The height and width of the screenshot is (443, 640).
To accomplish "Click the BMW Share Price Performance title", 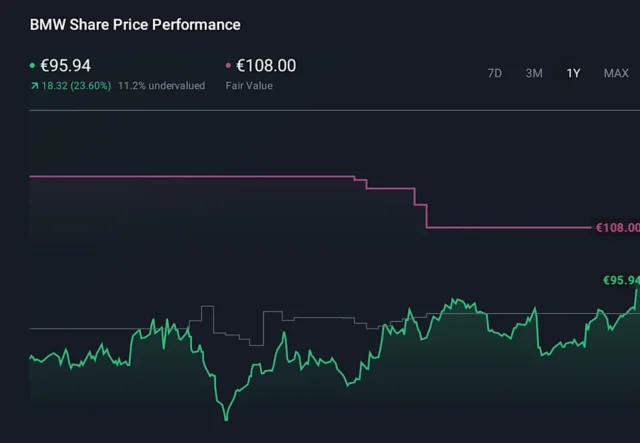I will (135, 24).
